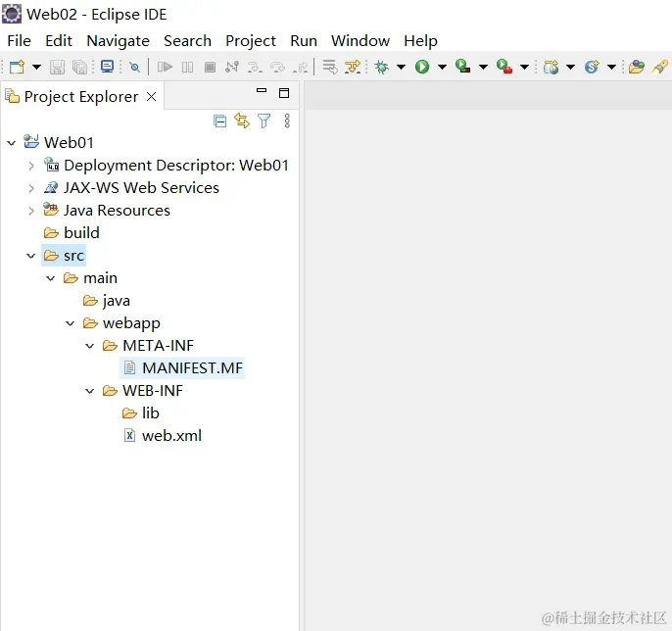This screenshot has height=631, width=672.
Task: Expand JAX-WS Web Services node
Action: [31, 188]
